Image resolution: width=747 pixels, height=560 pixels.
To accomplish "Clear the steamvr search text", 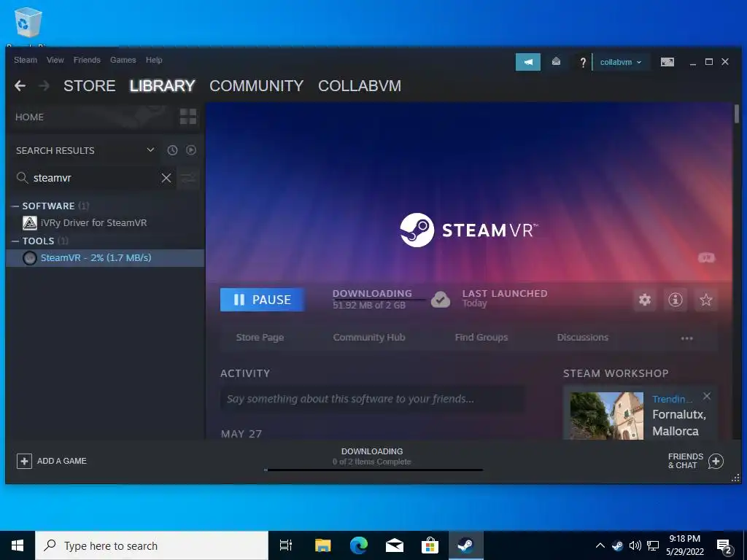I will click(x=166, y=178).
